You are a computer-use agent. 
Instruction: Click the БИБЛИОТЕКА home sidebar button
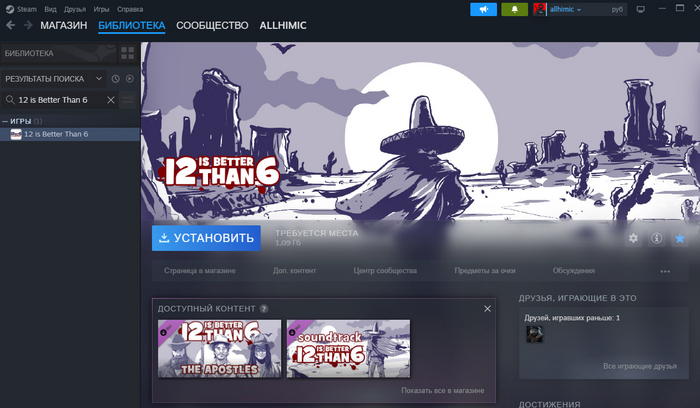[58, 54]
